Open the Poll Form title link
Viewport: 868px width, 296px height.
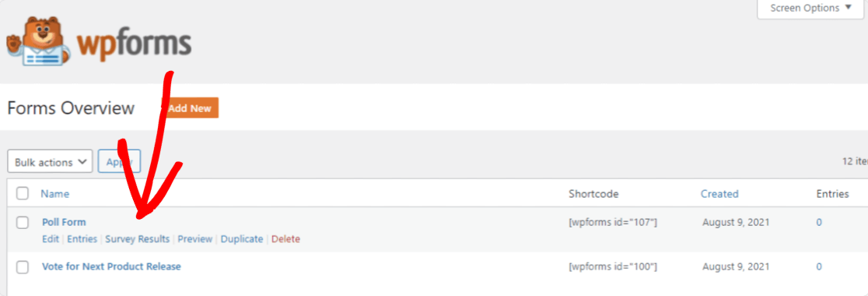click(65, 222)
